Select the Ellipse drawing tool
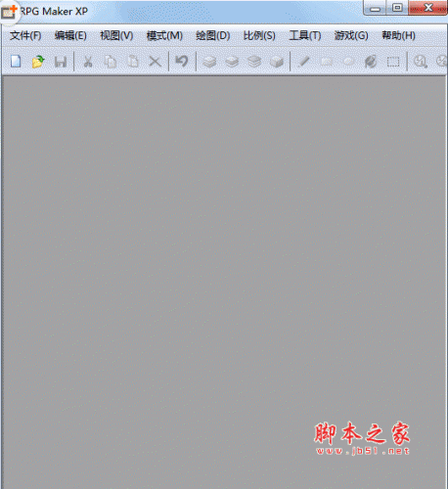Screen dimensions: 448x489 click(348, 62)
